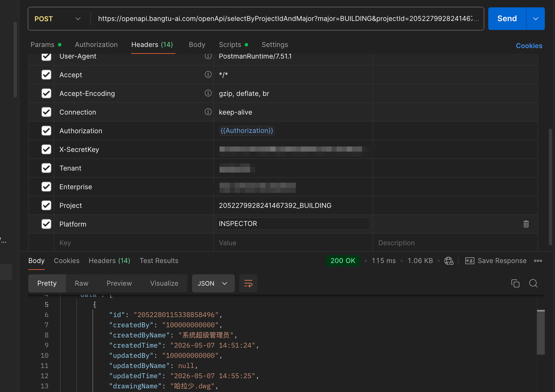555x392 pixels.
Task: Toggle the X-SecretKey header checkbox
Action: point(46,149)
